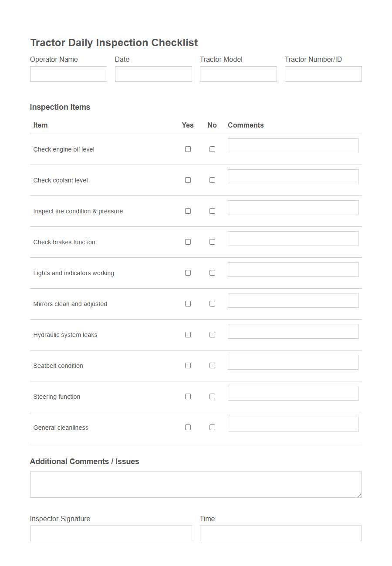Check No for general cleanliness

(x=212, y=427)
